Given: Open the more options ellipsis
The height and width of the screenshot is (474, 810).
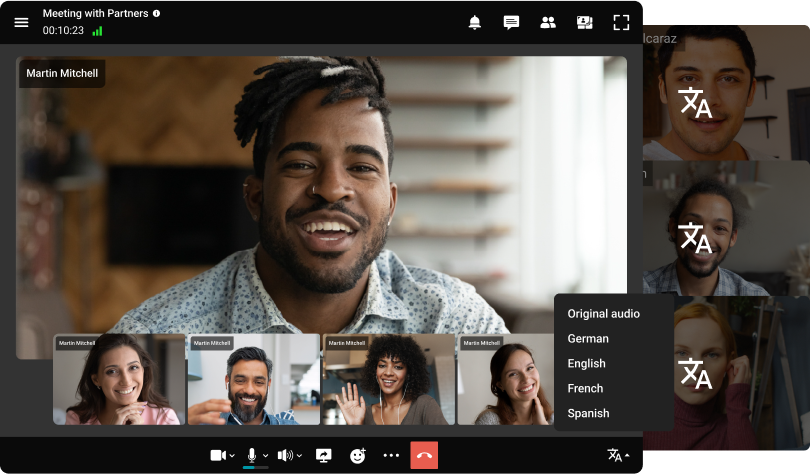Looking at the screenshot, I should pyautogui.click(x=391, y=455).
